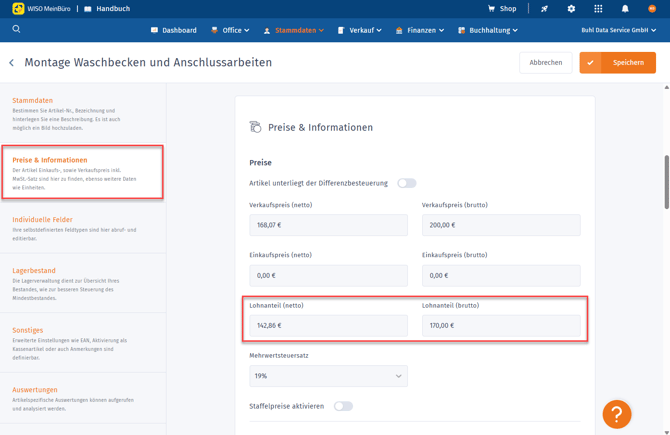The image size is (670, 435).
Task: Go back using the left arrow
Action: pyautogui.click(x=12, y=63)
